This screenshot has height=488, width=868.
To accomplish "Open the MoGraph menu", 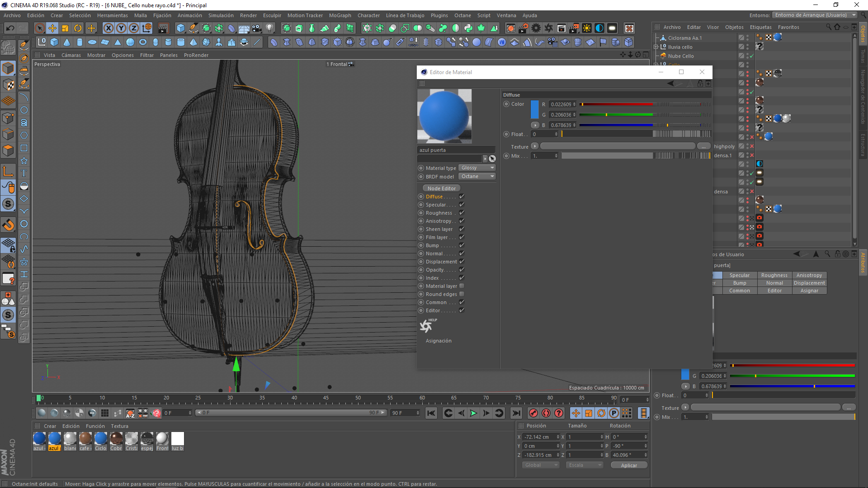I will pyautogui.click(x=340, y=15).
